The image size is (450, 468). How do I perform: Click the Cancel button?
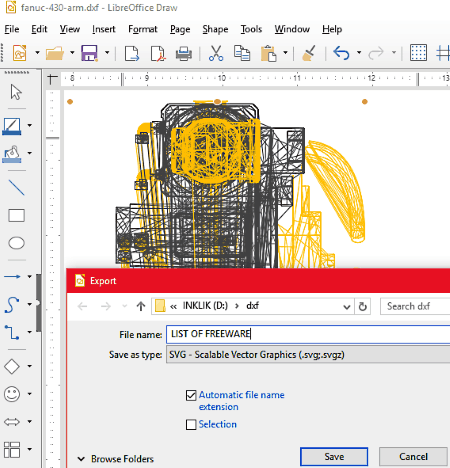click(x=413, y=457)
